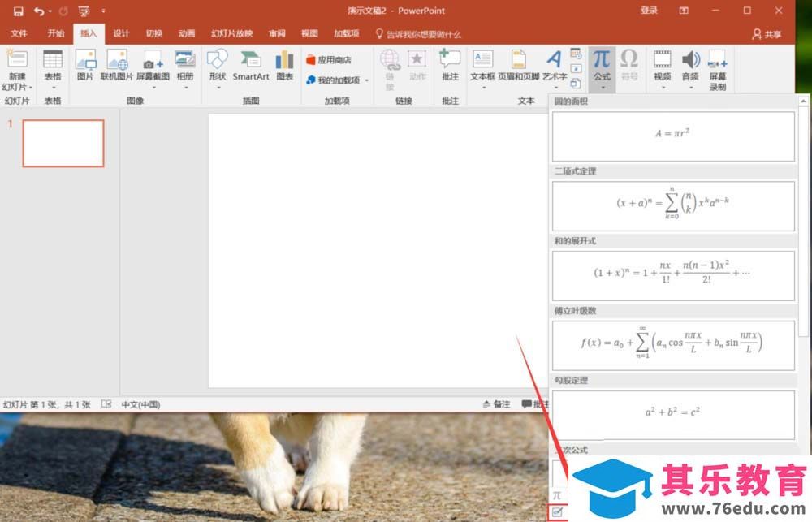The image size is (812, 522).
Task: Click the 图表 chart icon
Action: click(x=284, y=59)
